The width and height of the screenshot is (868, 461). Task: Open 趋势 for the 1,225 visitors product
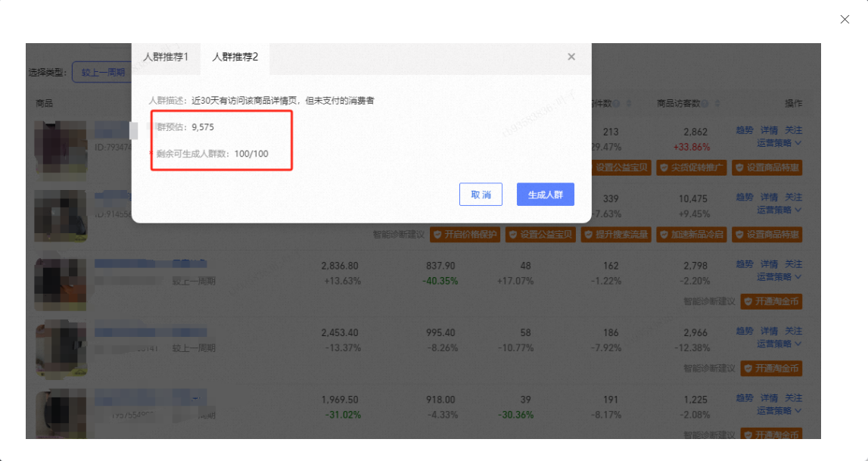745,398
